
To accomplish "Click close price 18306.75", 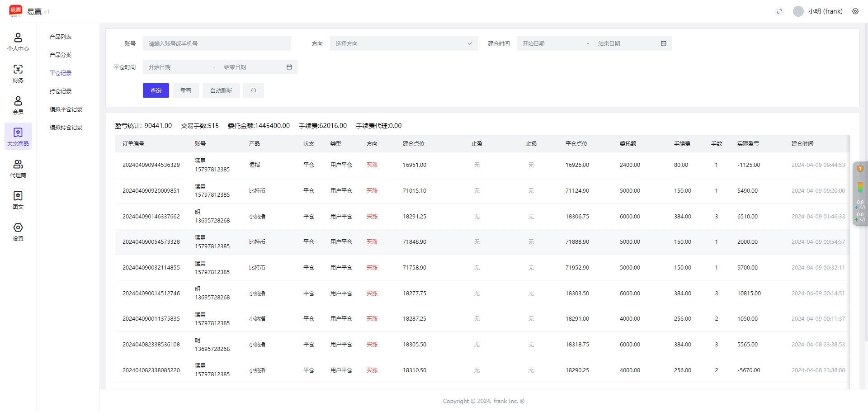I will coord(577,217).
